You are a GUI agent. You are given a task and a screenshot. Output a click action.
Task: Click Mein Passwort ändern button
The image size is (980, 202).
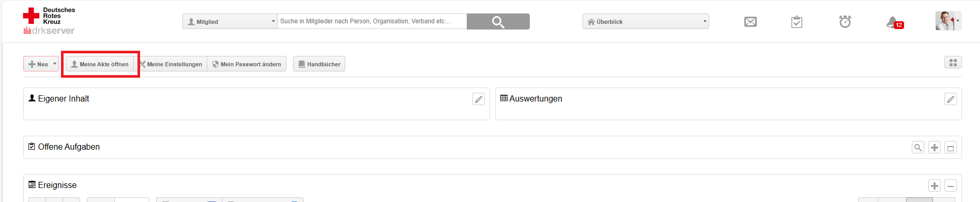tap(247, 64)
